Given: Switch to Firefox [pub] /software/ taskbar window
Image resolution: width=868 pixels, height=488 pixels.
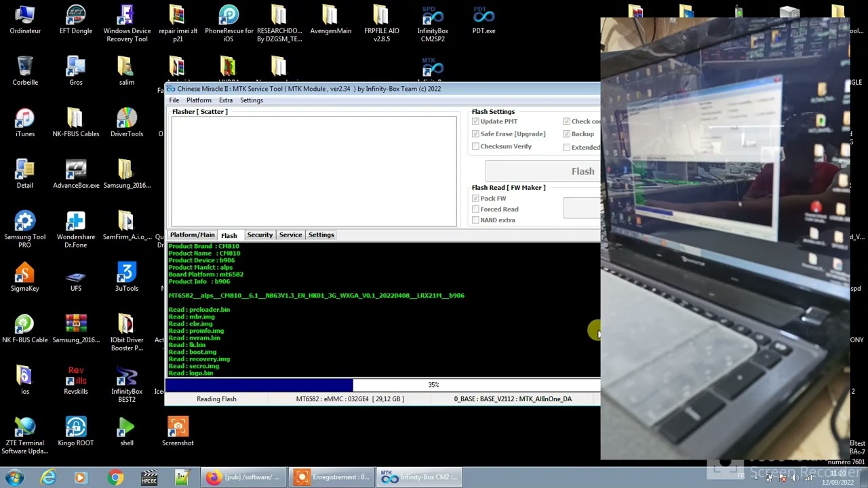Looking at the screenshot, I should pos(243,477).
